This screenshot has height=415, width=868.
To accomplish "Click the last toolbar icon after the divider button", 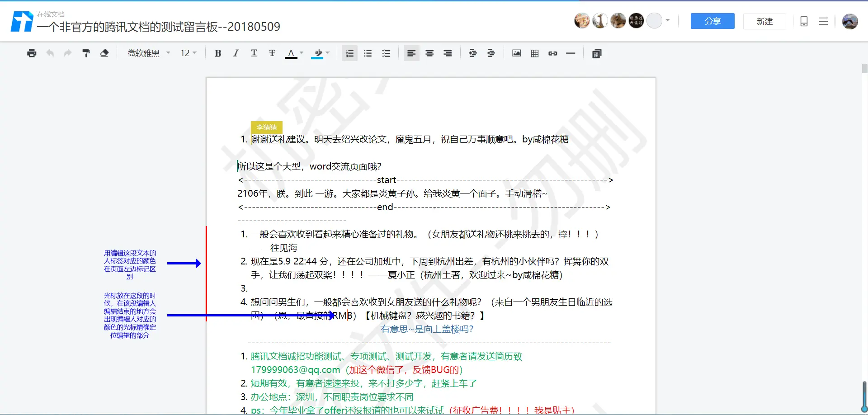I will (597, 54).
